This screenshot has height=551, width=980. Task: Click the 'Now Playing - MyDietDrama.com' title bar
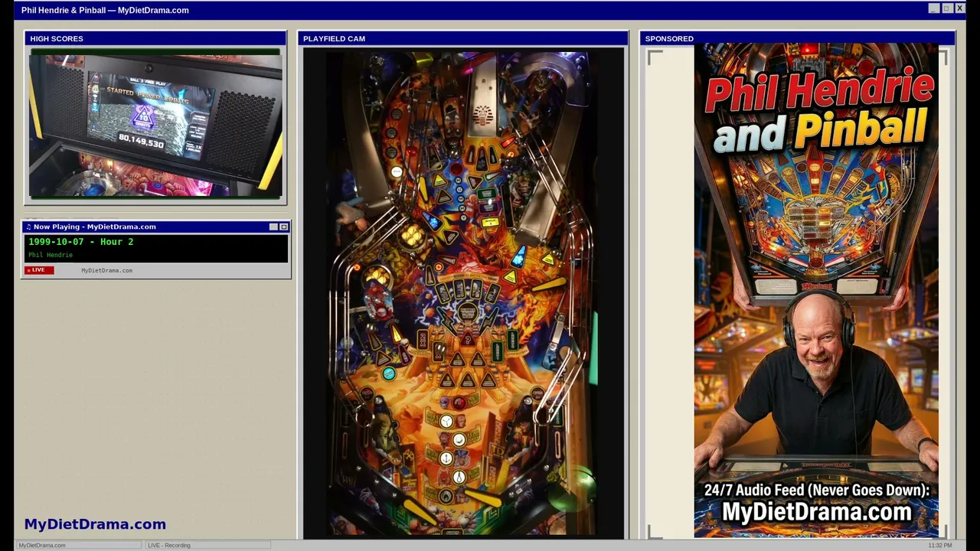click(x=156, y=227)
